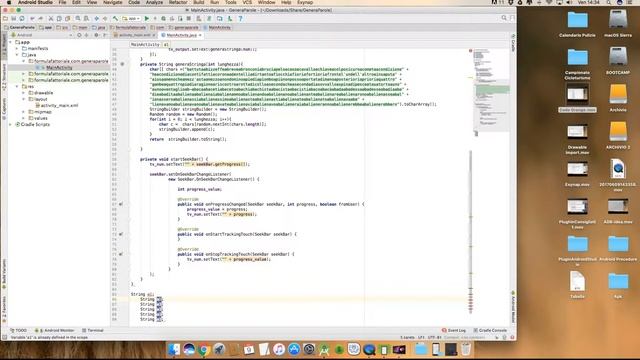The image size is (640, 360).
Task: Click the Open folder icon in toolbar
Action: (x=5, y=18)
